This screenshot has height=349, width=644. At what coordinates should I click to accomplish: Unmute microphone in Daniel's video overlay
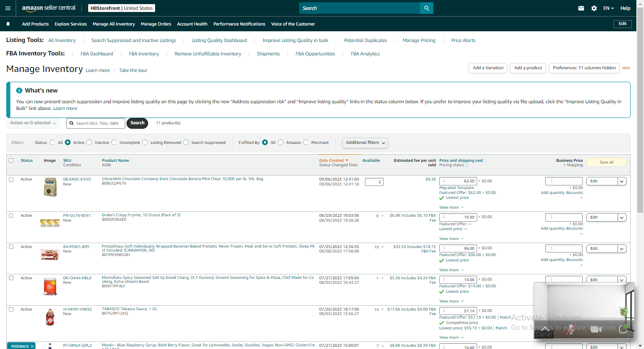(570, 329)
